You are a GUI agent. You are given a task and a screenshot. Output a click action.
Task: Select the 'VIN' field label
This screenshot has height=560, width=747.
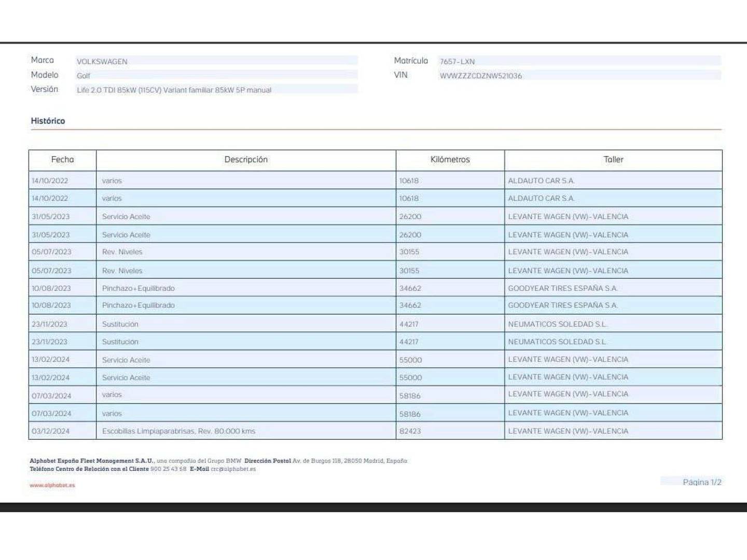point(400,75)
